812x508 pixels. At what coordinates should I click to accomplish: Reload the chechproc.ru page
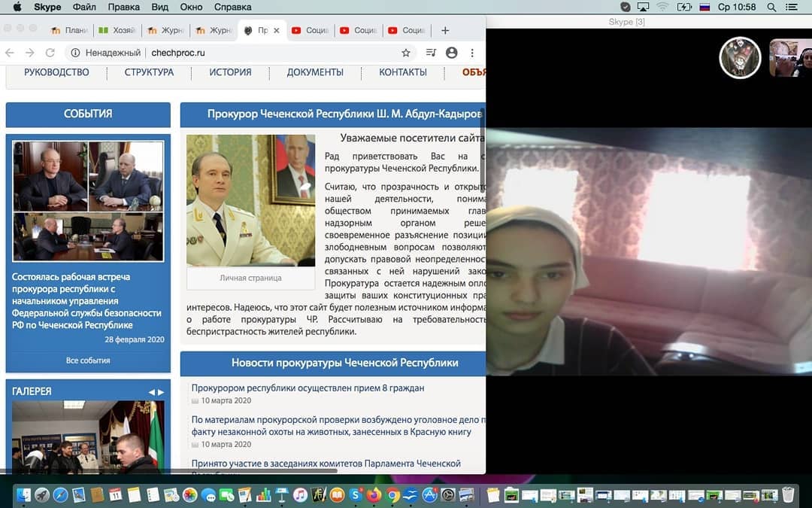click(x=50, y=53)
